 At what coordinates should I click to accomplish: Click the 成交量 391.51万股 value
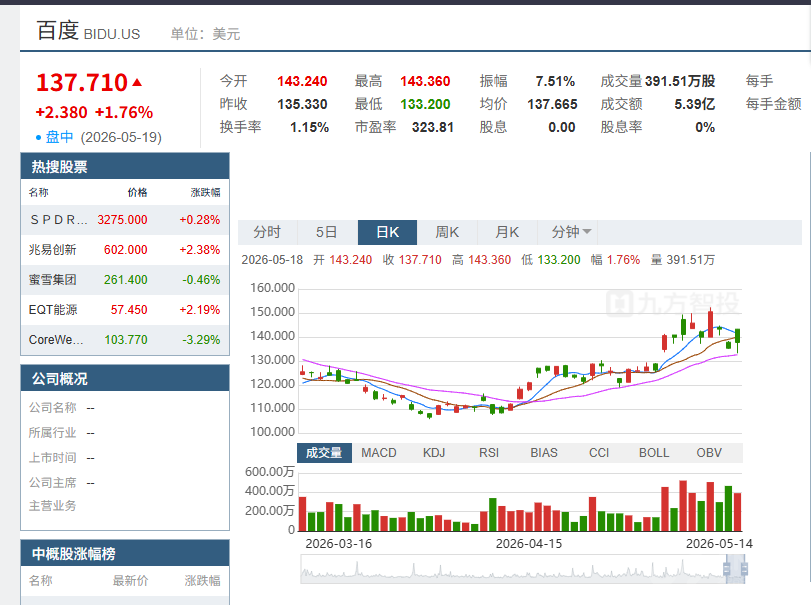(x=680, y=81)
